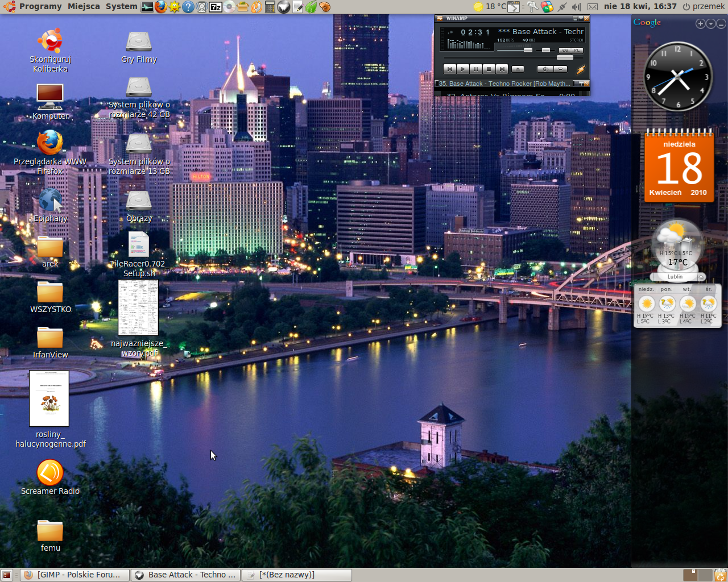Go to the previous Winamp track

click(449, 69)
